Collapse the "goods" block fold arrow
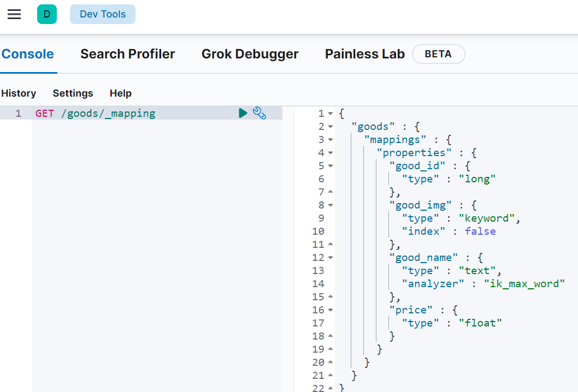 (331, 127)
